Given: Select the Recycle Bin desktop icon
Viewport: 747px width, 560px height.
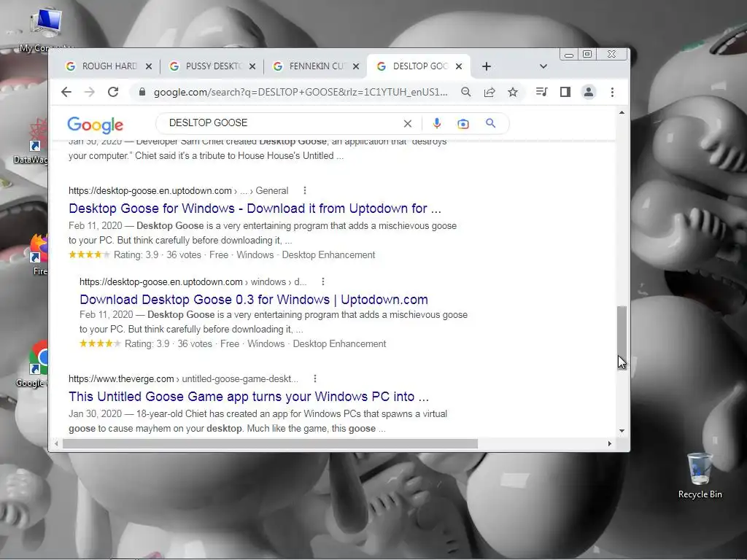Looking at the screenshot, I should [700, 475].
